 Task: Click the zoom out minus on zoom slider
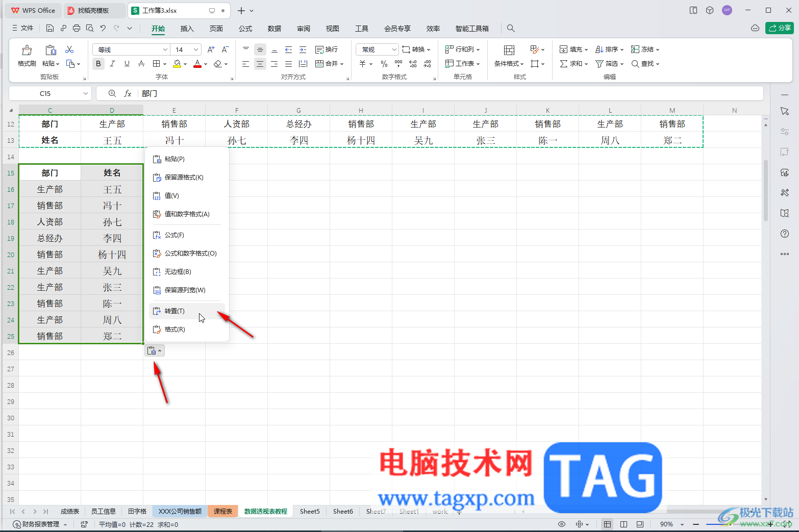(x=695, y=524)
